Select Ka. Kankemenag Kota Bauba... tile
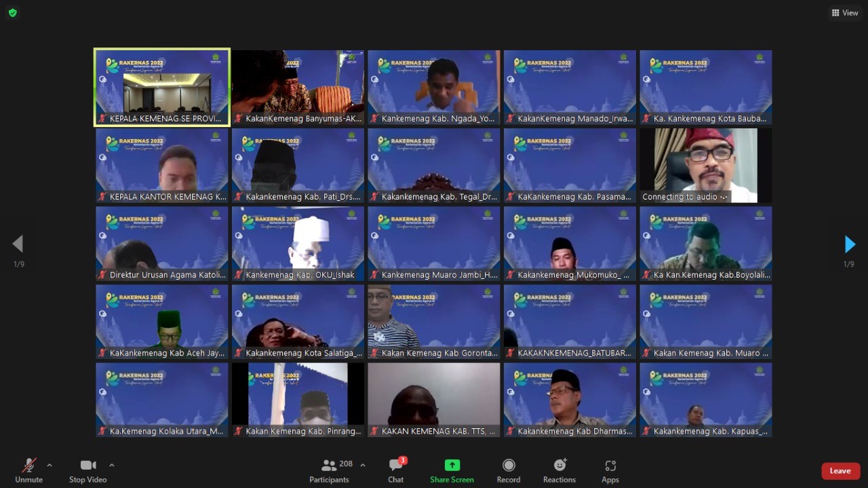The width and height of the screenshot is (868, 488). (706, 88)
